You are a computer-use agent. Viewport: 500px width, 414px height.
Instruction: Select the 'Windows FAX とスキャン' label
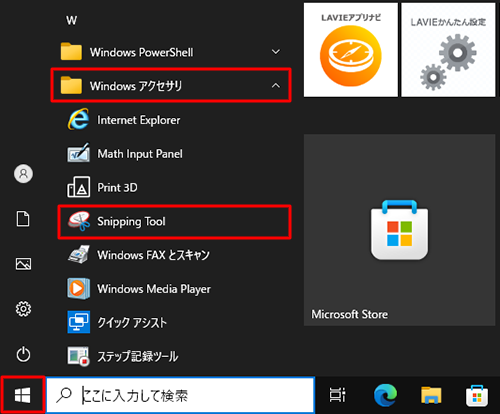(153, 255)
